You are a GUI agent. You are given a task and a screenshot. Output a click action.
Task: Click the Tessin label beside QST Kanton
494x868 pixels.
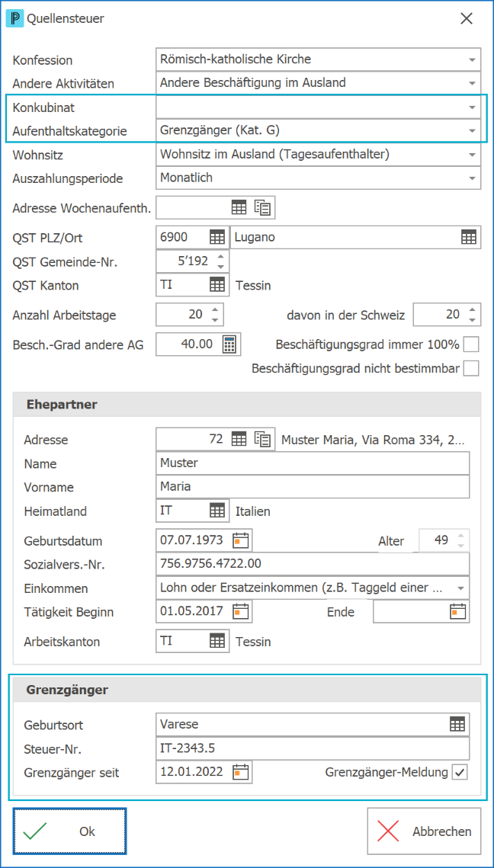253,287
